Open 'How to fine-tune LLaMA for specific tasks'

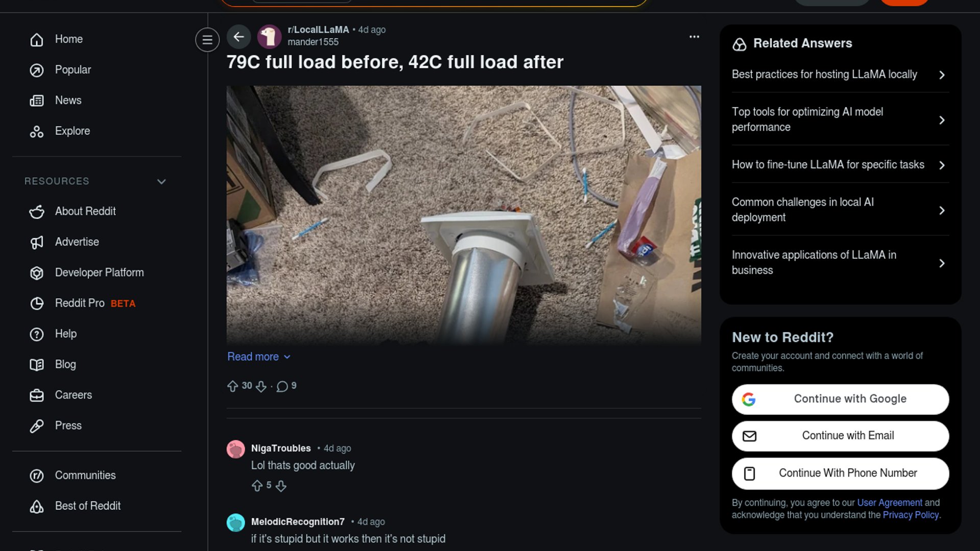point(840,165)
